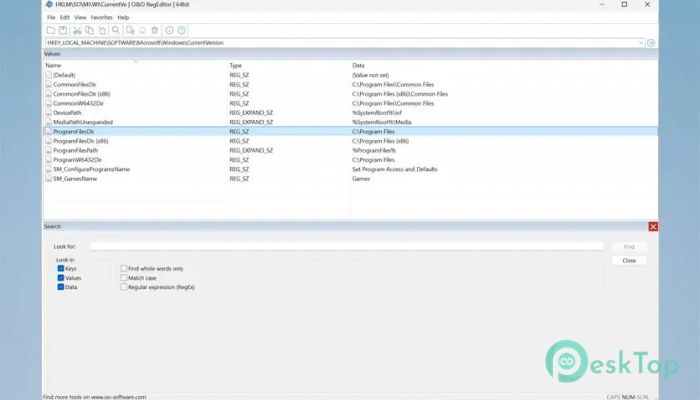The height and width of the screenshot is (400, 700).
Task: Open search with the magnifier icon
Action: [116, 30]
